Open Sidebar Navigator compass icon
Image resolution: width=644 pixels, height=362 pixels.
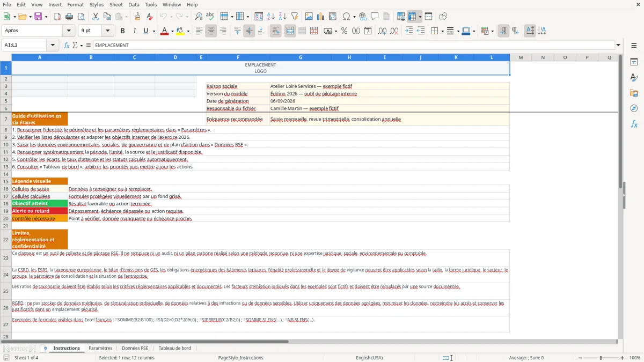[x=634, y=108]
